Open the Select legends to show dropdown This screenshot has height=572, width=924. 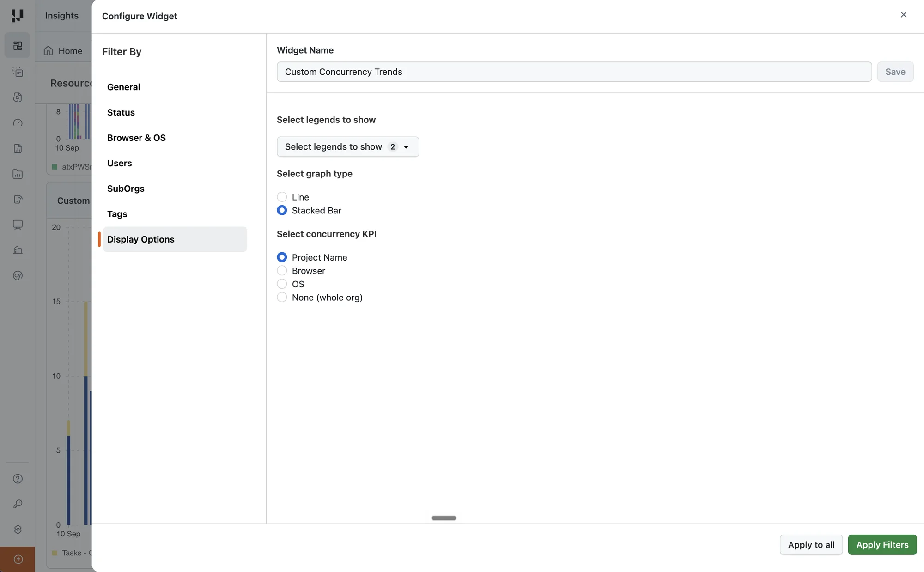click(348, 147)
